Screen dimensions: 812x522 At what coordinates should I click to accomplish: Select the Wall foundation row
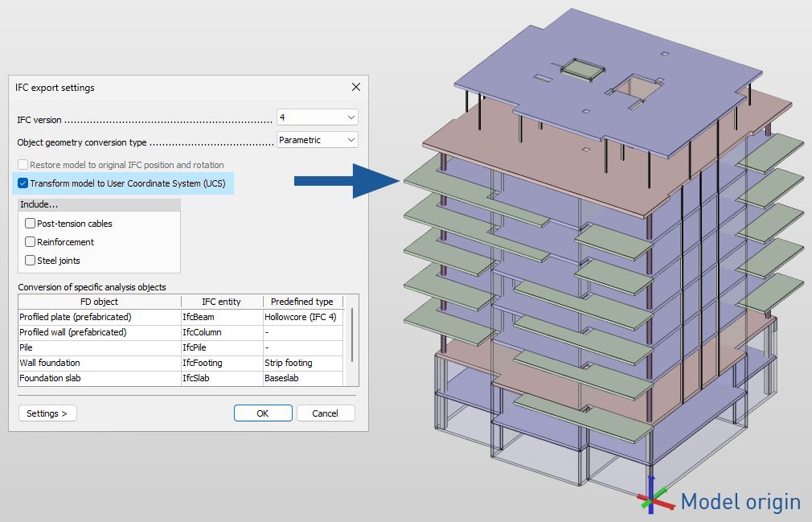[x=96, y=363]
